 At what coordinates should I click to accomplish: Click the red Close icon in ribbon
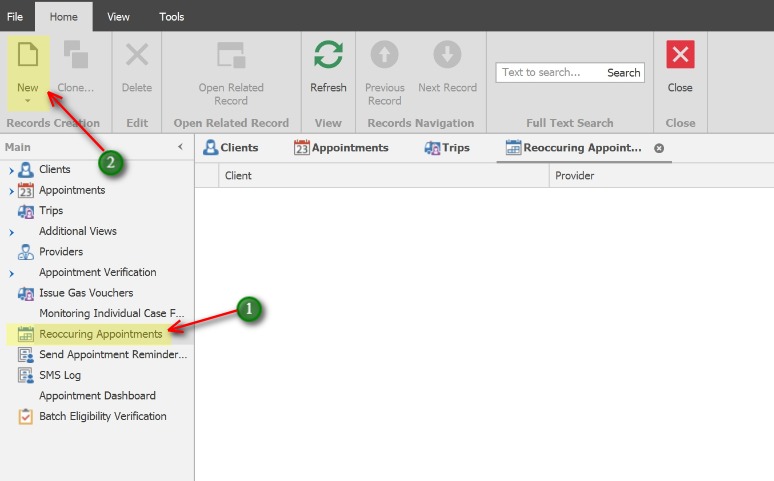[680, 54]
